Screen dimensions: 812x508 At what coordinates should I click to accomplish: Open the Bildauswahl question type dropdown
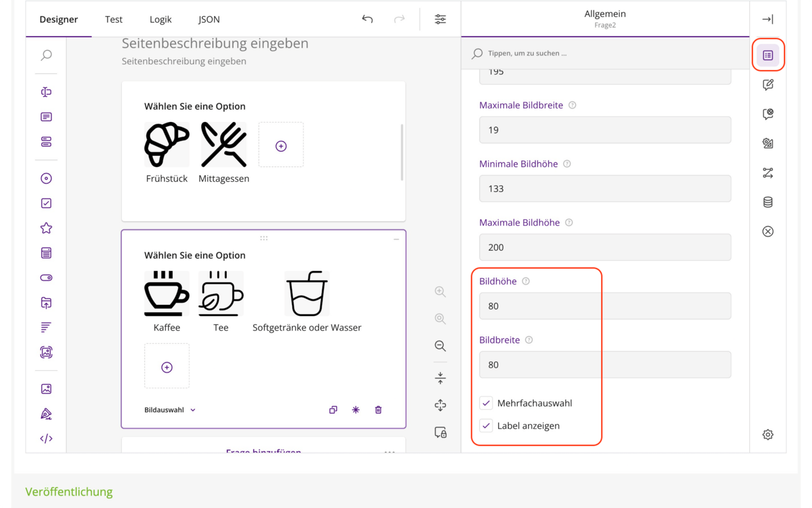pyautogui.click(x=170, y=410)
